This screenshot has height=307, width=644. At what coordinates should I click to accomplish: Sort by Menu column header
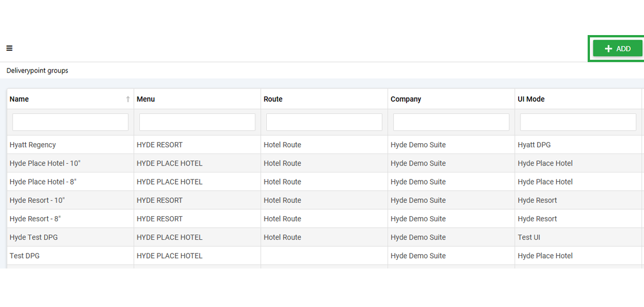(146, 99)
